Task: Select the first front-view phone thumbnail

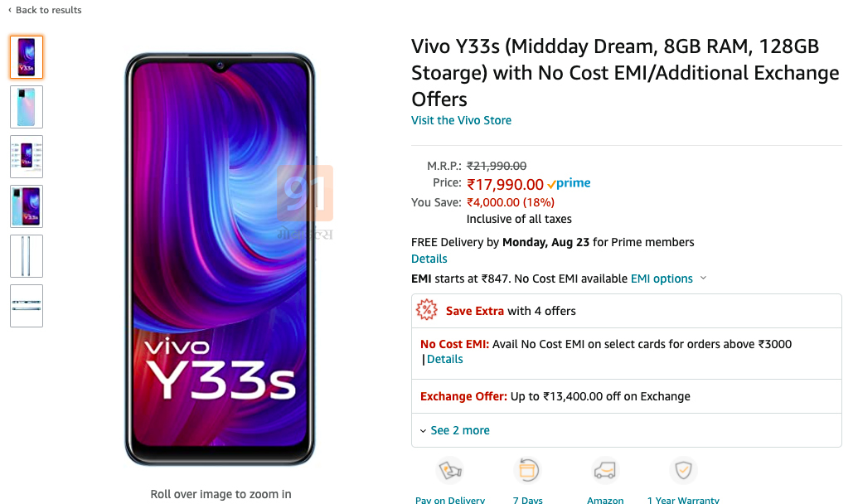Action: [27, 57]
